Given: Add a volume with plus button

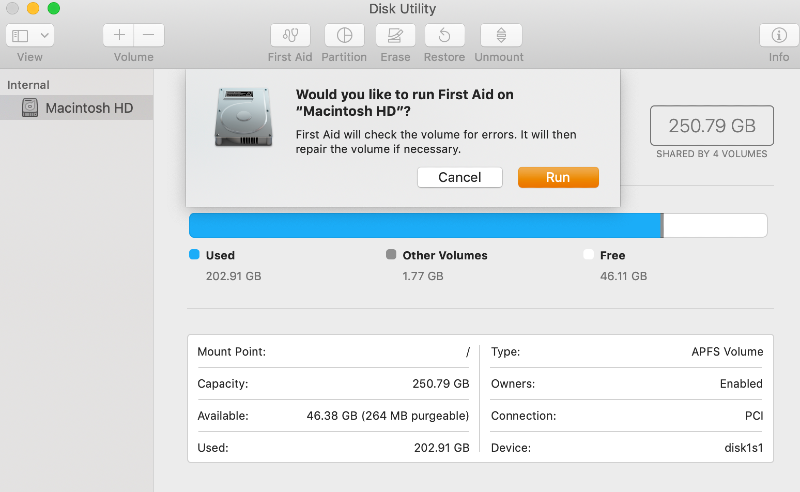Looking at the screenshot, I should (118, 35).
